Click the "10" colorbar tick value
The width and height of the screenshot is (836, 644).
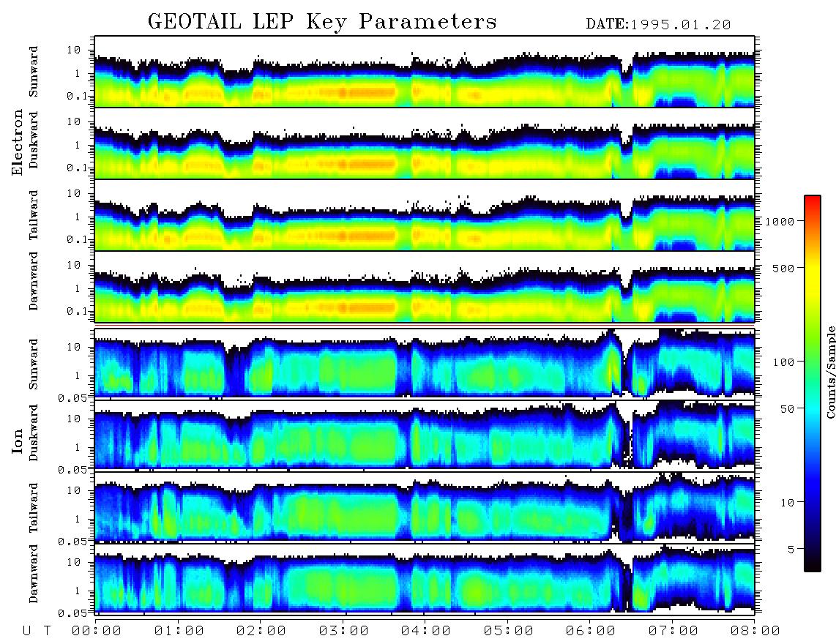click(x=788, y=503)
